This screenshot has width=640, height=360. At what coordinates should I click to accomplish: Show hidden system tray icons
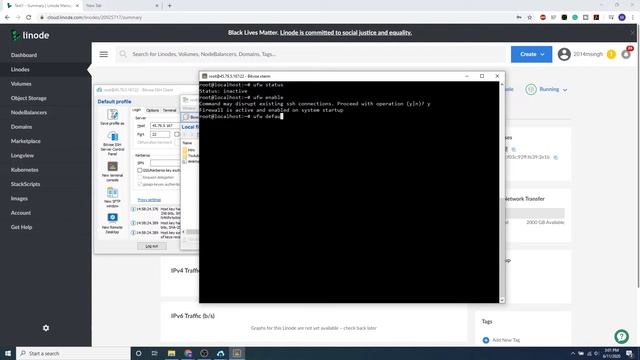[572, 353]
